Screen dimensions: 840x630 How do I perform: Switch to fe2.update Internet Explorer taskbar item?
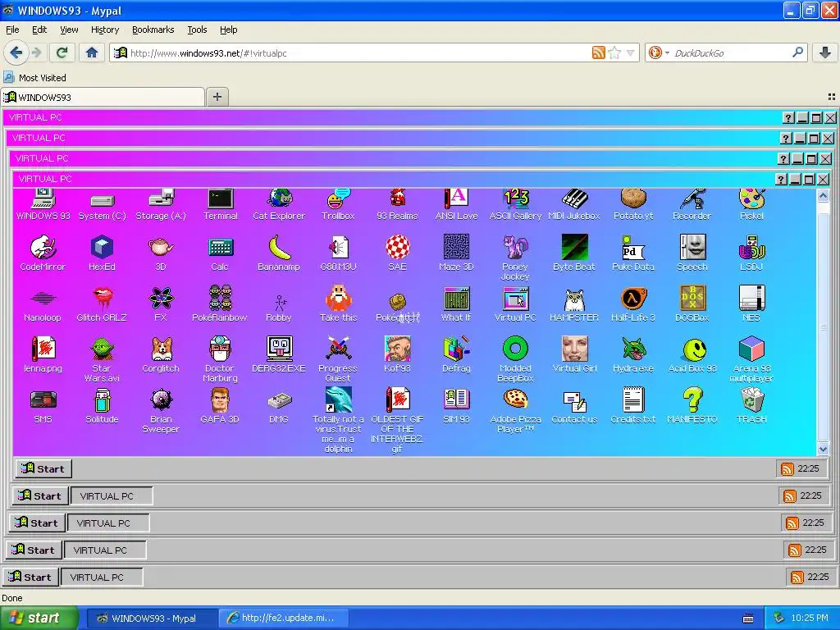[285, 619]
